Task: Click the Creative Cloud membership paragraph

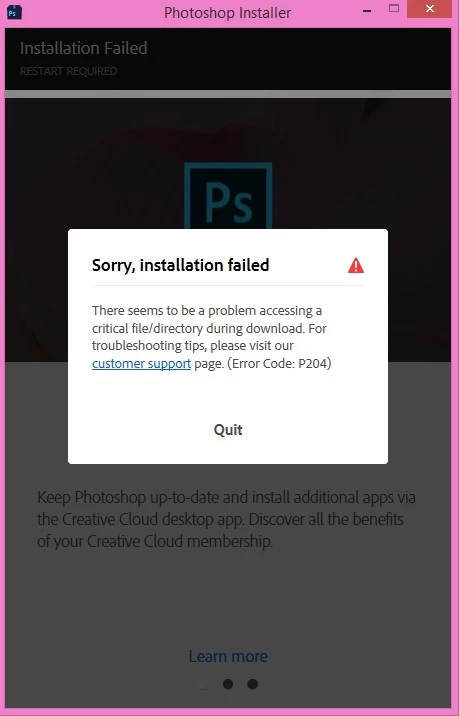Action: click(226, 519)
